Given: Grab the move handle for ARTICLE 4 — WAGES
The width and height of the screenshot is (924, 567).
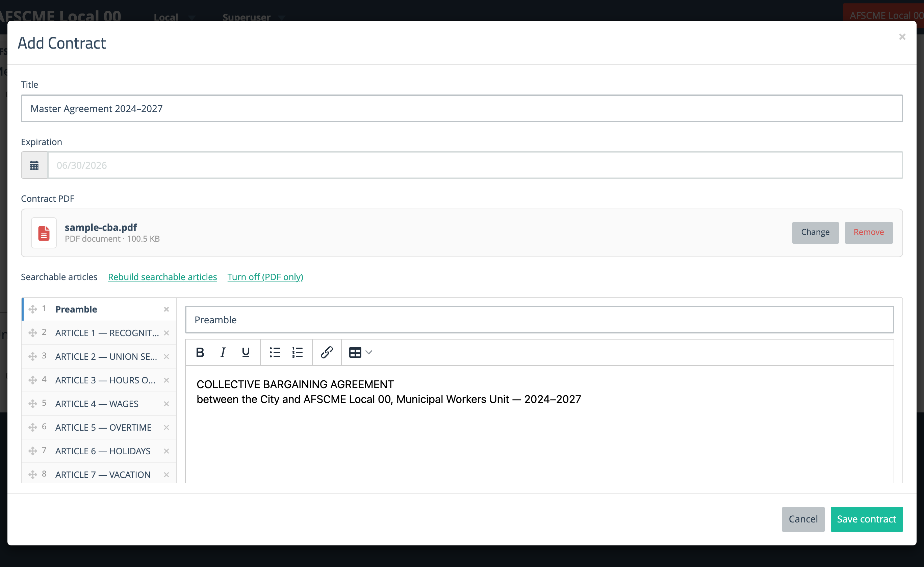Looking at the screenshot, I should (x=33, y=404).
